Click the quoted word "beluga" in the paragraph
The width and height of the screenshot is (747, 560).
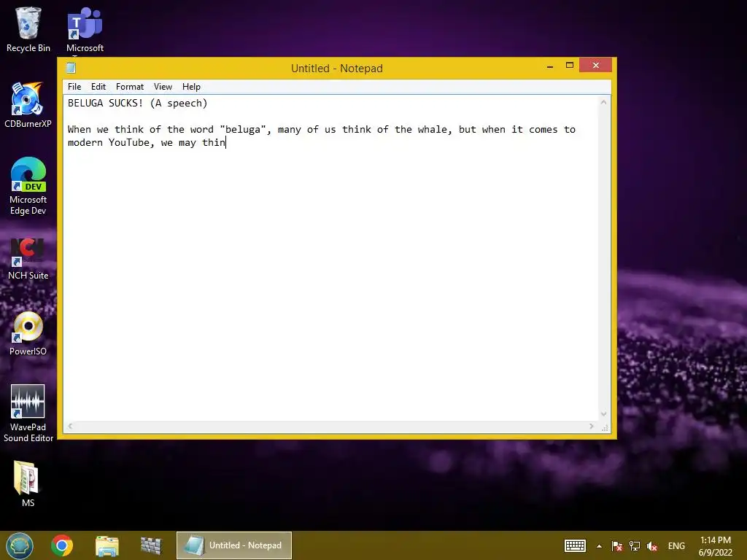[x=242, y=130]
